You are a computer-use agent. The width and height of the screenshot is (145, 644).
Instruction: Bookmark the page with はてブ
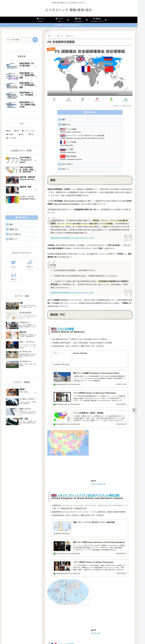[x=83, y=99]
